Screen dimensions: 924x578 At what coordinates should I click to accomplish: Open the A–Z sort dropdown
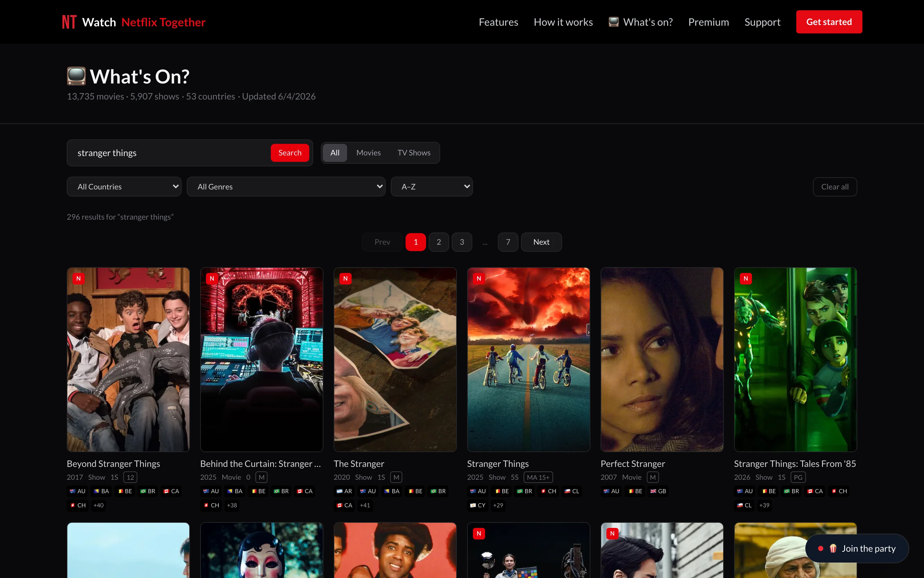(432, 187)
